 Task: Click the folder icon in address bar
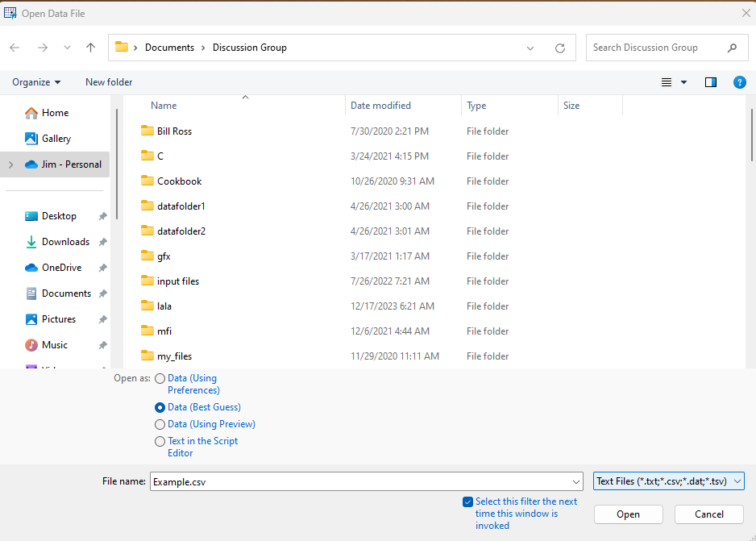(x=122, y=47)
